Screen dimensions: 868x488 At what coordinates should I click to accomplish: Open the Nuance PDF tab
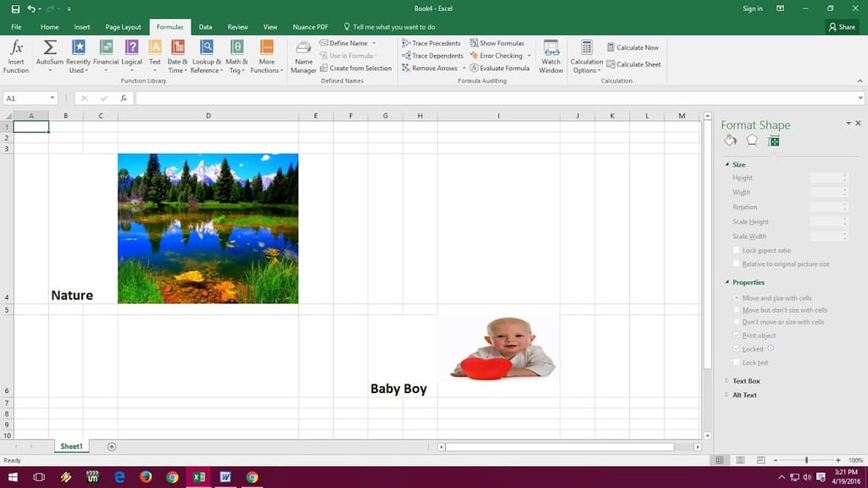310,26
